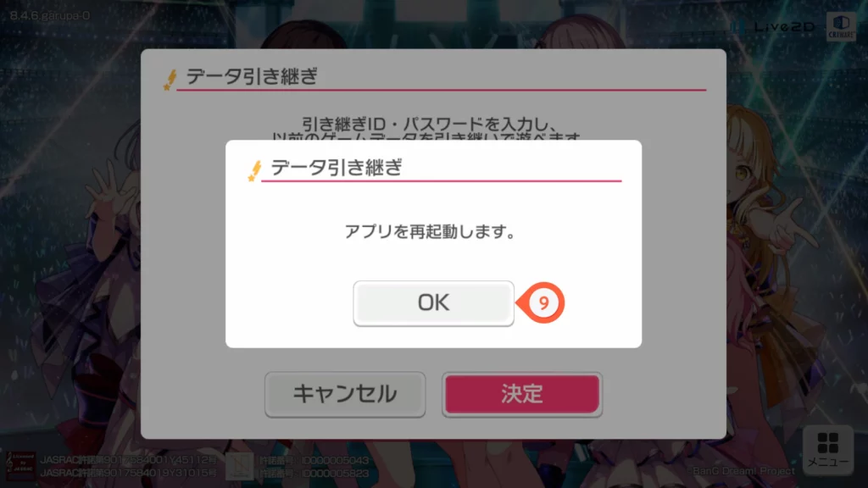Screen dimensions: 868x488
Task: Click the front dialog title データ引き継ぎ
Action: coord(336,167)
